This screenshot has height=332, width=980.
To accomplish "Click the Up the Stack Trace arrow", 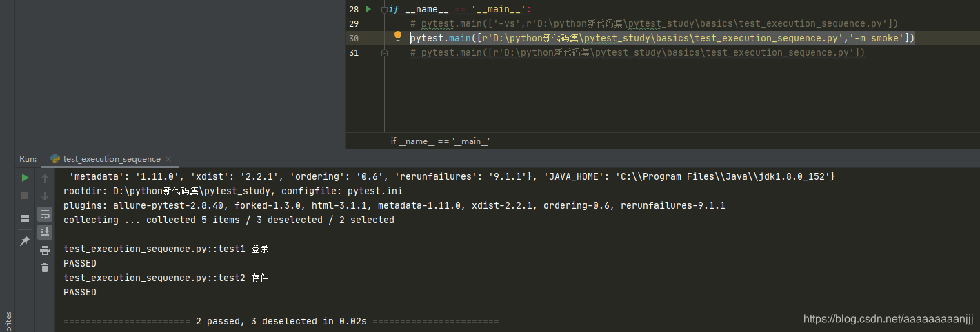I will coord(45,178).
